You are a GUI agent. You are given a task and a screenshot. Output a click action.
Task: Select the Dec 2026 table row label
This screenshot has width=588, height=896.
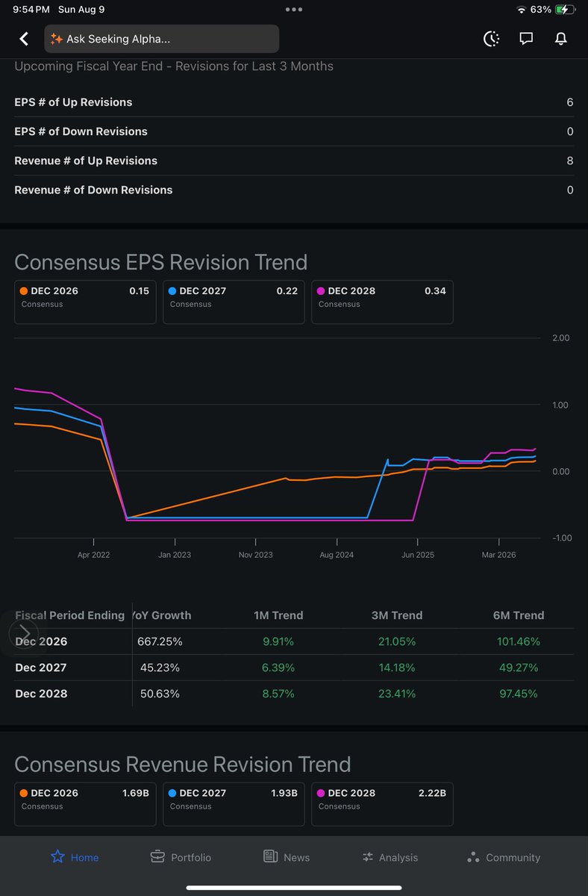[x=41, y=641]
